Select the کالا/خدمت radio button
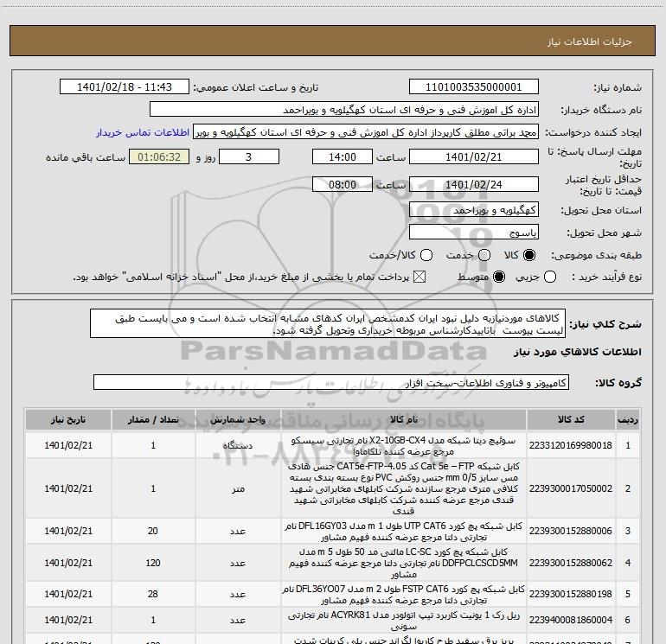This screenshot has width=666, height=644. (x=426, y=255)
